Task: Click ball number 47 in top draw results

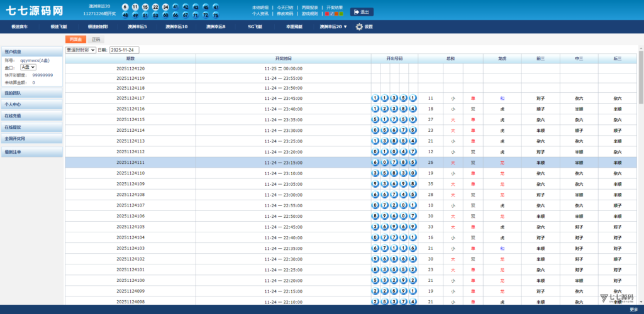Action: coord(216,6)
